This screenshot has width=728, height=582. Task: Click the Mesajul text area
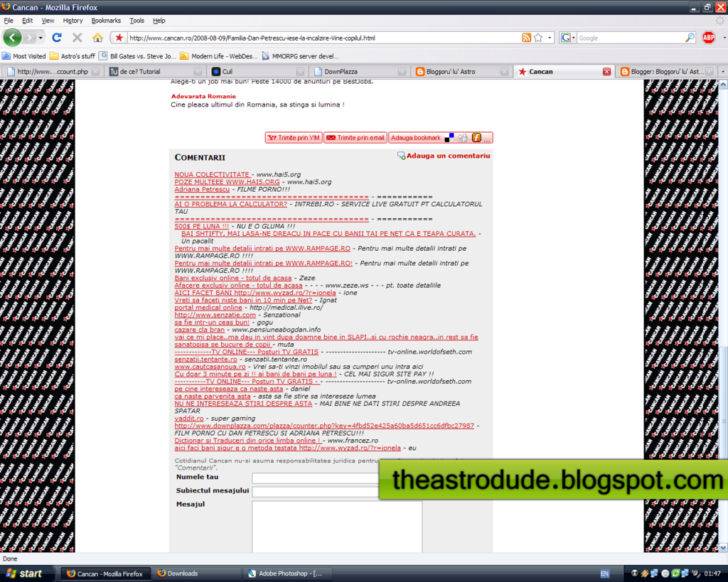pos(337,527)
